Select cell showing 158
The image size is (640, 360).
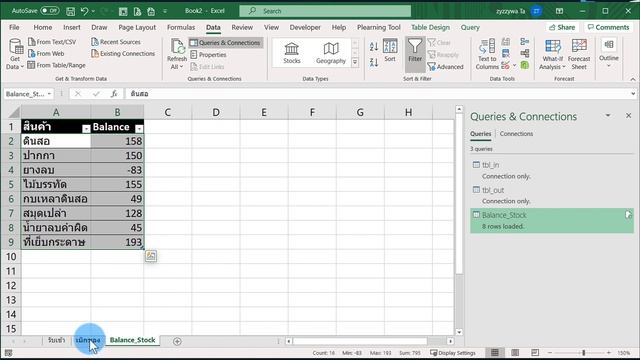117,141
